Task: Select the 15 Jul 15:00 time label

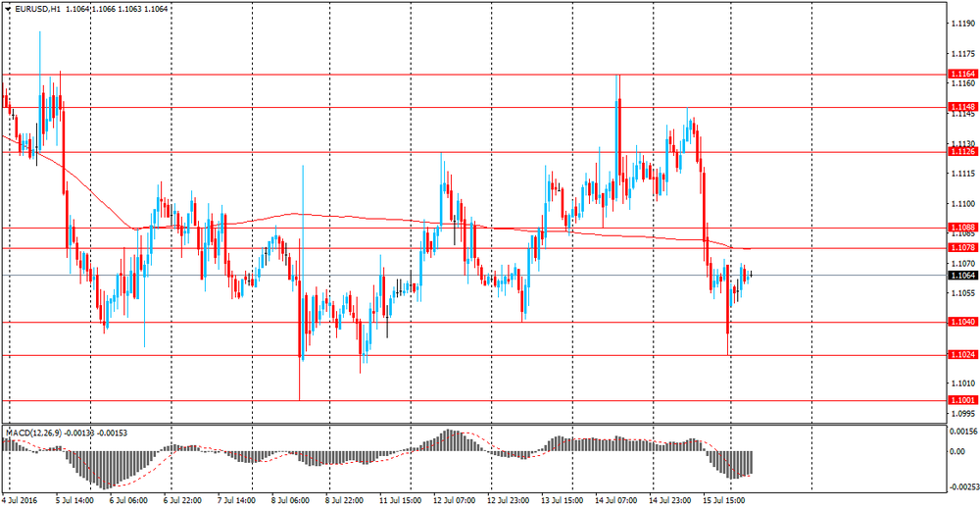Action: click(723, 500)
